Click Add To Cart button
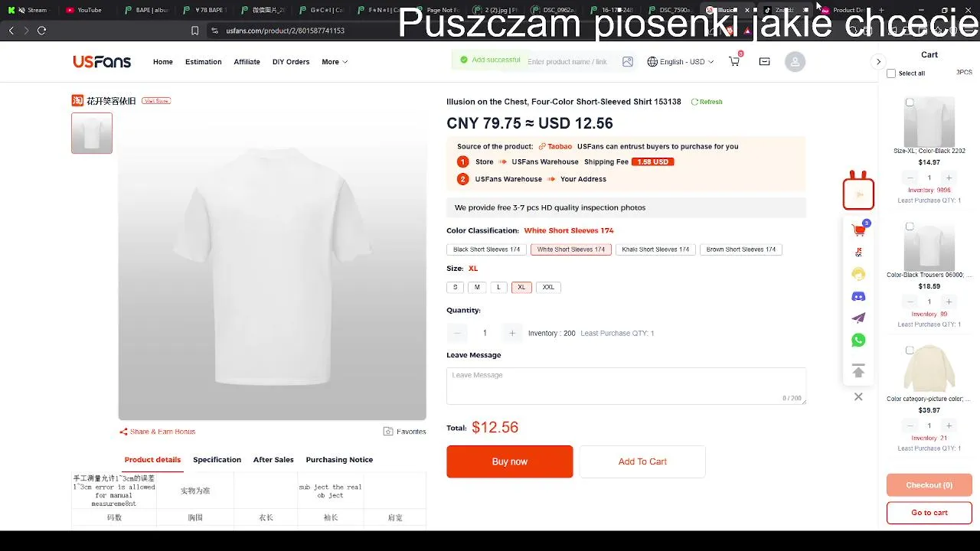The image size is (980, 551). 642,461
